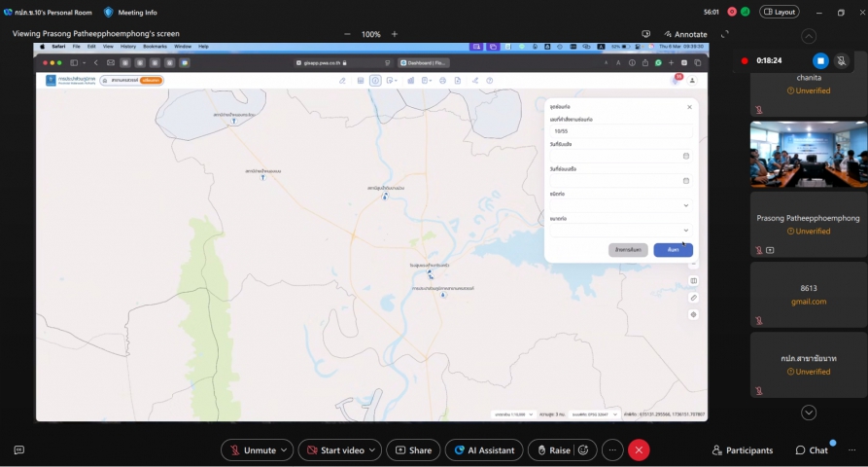Open the Layout options
868x467 pixels.
[780, 12]
